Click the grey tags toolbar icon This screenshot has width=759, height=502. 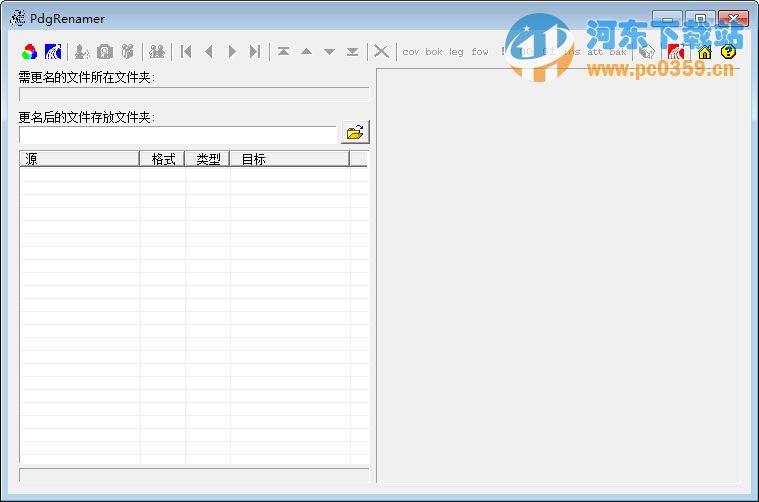[647, 51]
